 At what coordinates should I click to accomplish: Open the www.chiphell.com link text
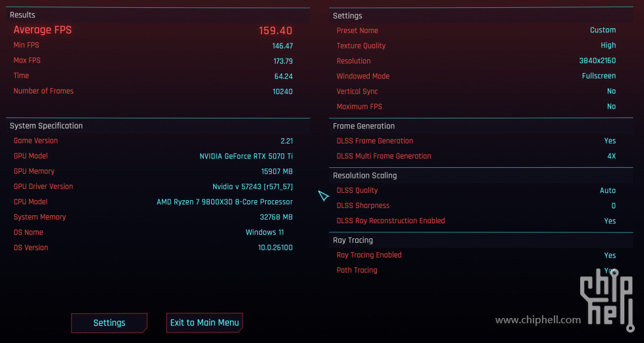click(x=538, y=320)
